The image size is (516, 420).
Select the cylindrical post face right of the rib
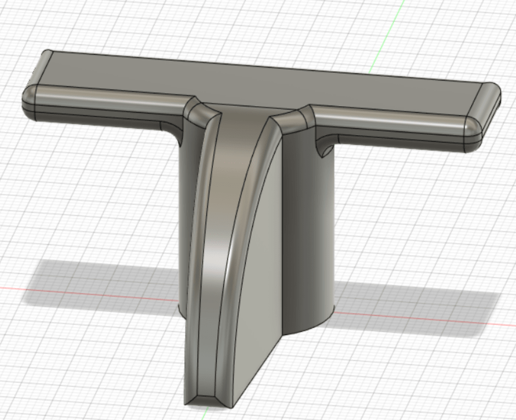click(x=308, y=231)
